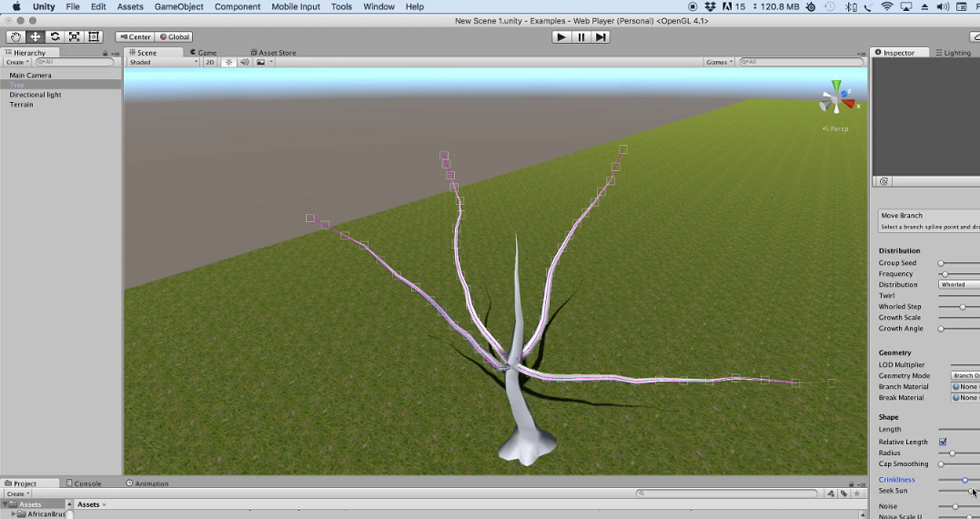Lock the Hierarchy panel
This screenshot has width=980, height=519.
tap(105, 53)
